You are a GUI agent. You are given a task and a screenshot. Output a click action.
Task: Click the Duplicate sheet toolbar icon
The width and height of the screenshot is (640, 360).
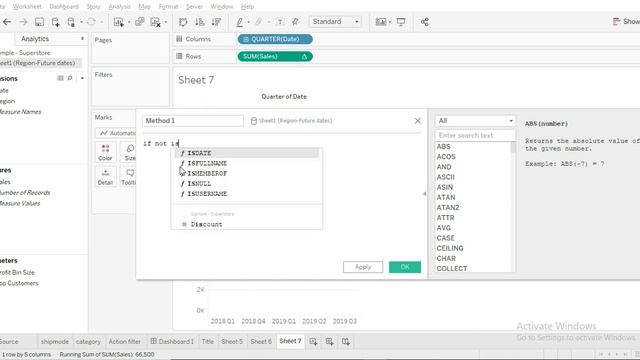pos(140,22)
